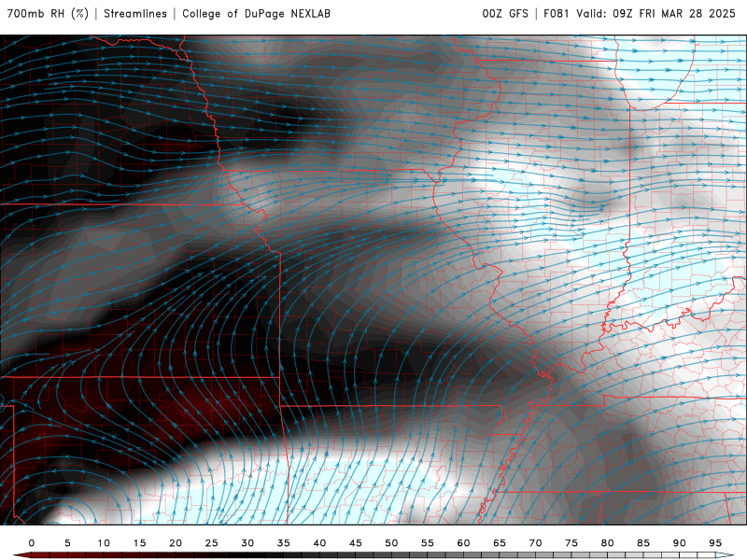Image resolution: width=747 pixels, height=560 pixels.
Task: Click the colorbar label '65'
Action: click(x=500, y=543)
